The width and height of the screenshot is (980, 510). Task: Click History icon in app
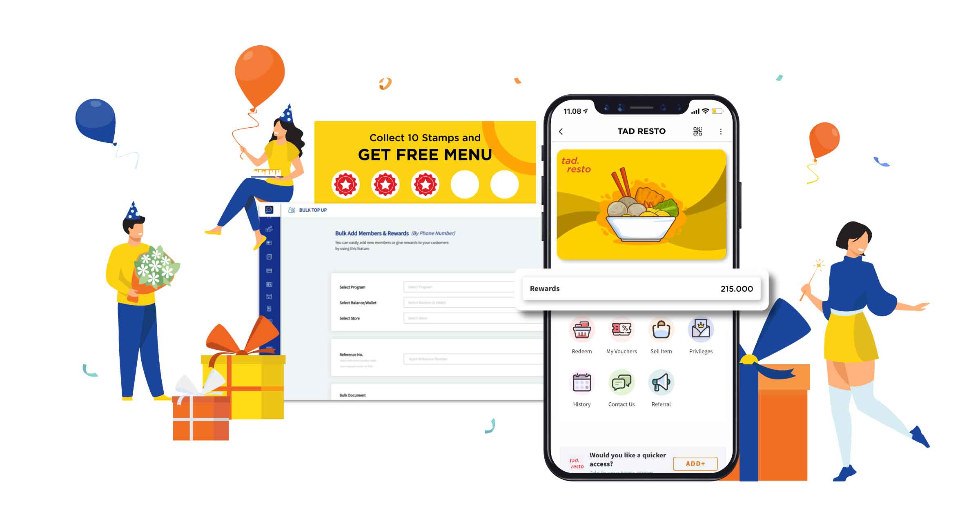coord(581,387)
